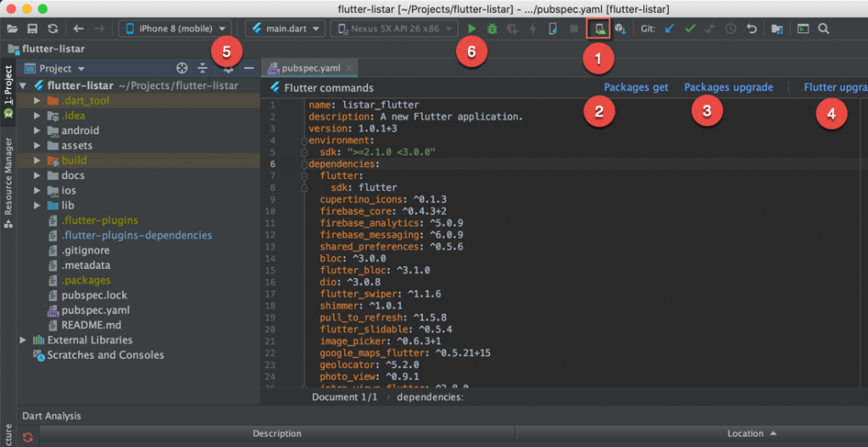Viewport: 868px width, 447px height.
Task: Click the Search Everywhere magnifier icon
Action: pos(823,29)
